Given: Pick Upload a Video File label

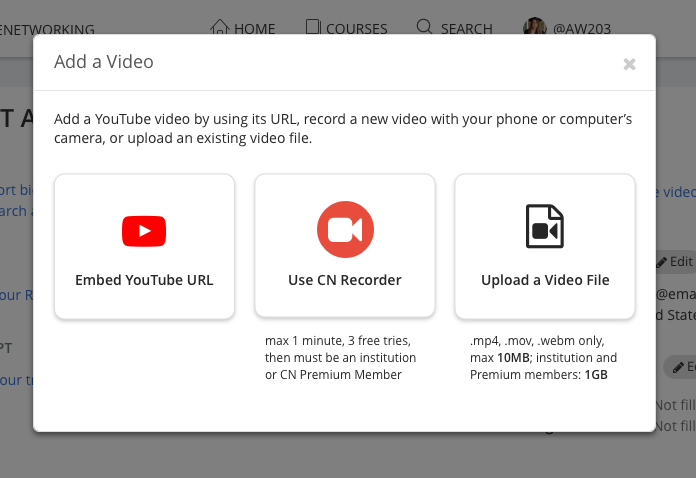Looking at the screenshot, I should (x=545, y=280).
